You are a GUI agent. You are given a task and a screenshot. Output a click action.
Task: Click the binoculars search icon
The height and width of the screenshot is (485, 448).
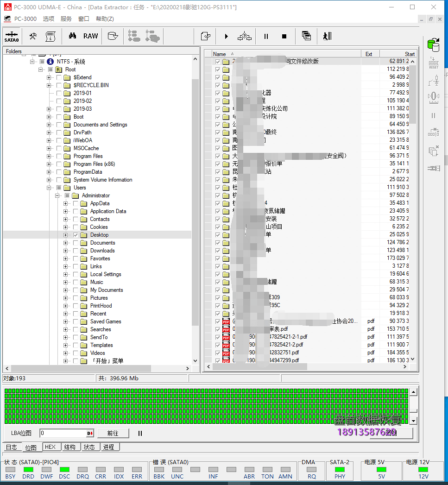click(72, 36)
